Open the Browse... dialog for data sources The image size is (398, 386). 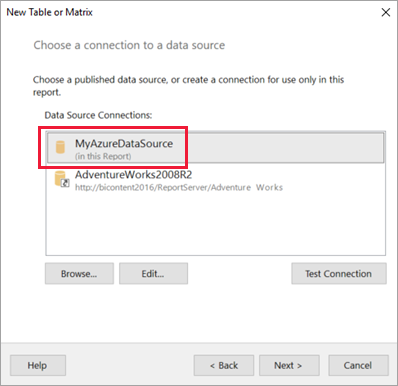click(x=79, y=274)
